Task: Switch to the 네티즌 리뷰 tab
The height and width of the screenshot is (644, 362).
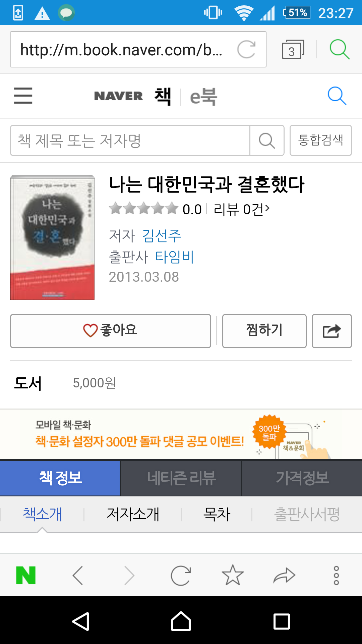Action: click(x=181, y=478)
